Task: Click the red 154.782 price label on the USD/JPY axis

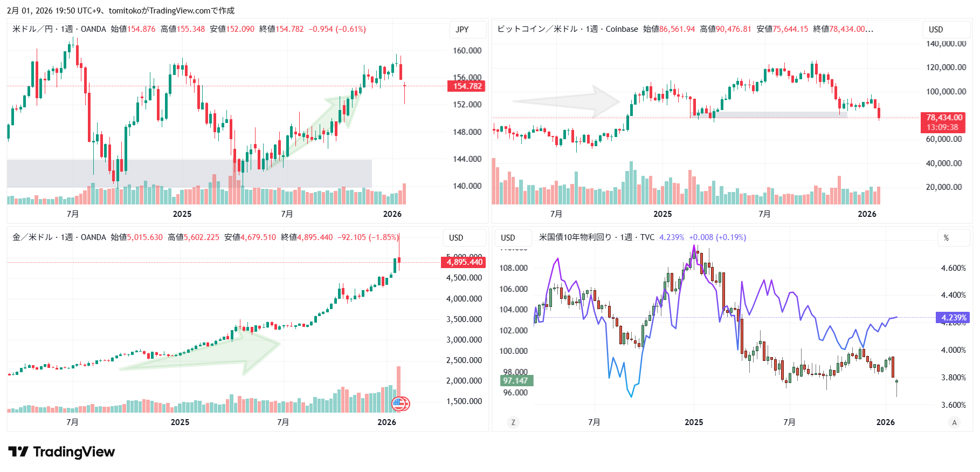Action: pyautogui.click(x=466, y=86)
